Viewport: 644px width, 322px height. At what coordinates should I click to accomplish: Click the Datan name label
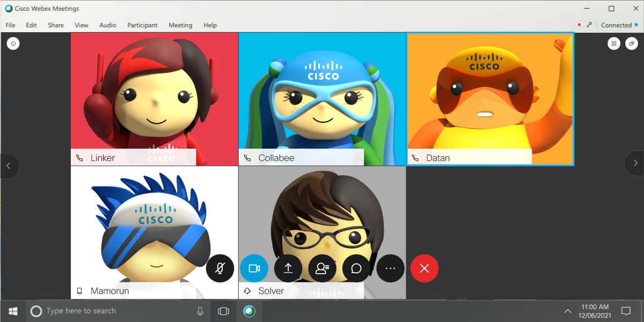[x=438, y=158]
